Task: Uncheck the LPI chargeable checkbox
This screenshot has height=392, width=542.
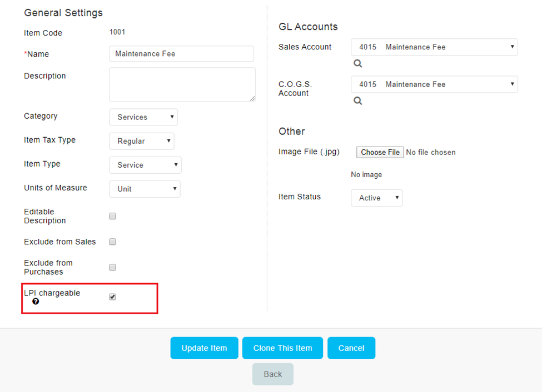Action: (x=112, y=297)
